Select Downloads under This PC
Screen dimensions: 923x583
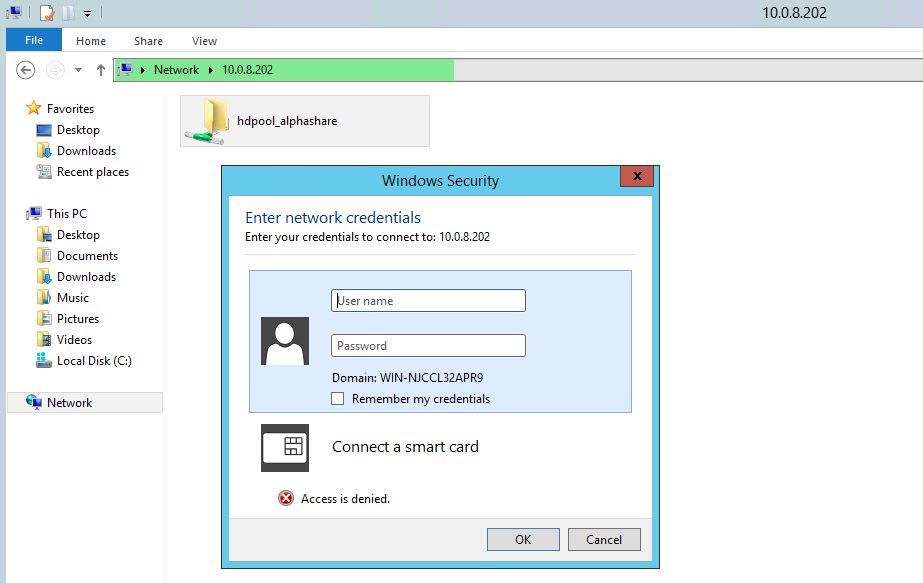click(x=87, y=277)
